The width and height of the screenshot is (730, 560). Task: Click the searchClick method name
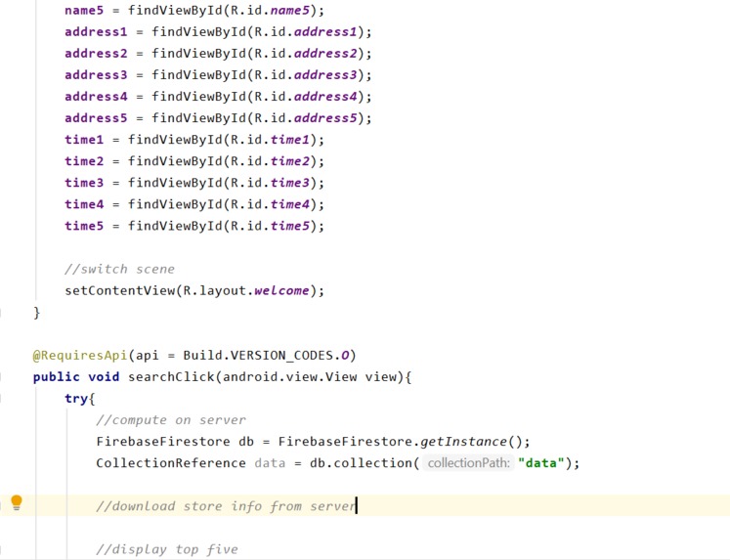171,376
